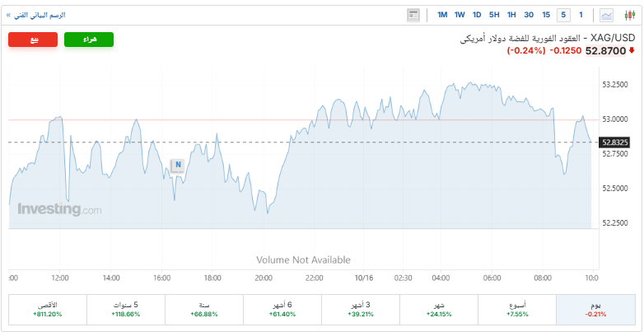Select the 1W timeframe
This screenshot has height=332, width=644.
tap(460, 15)
